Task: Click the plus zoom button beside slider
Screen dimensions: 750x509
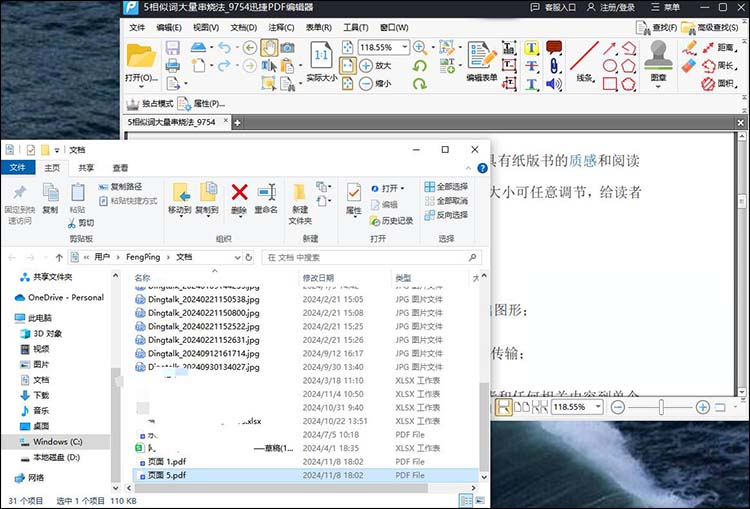Action: coord(702,408)
